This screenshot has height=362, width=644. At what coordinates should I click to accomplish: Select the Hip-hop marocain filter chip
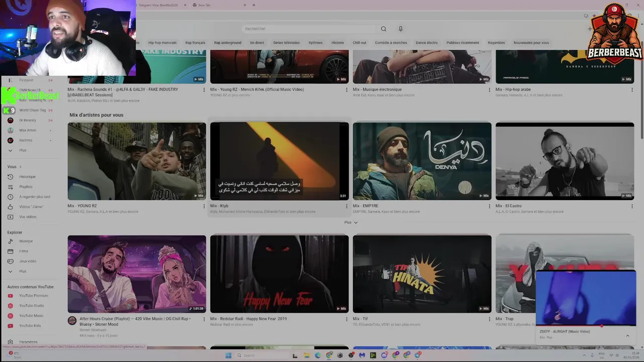pos(162,43)
